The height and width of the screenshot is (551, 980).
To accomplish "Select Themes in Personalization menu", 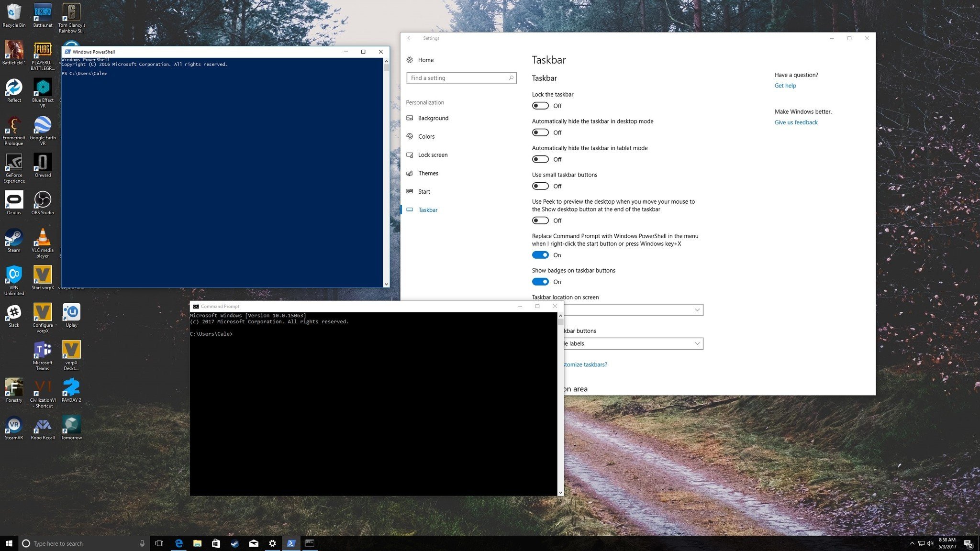I will pyautogui.click(x=428, y=173).
